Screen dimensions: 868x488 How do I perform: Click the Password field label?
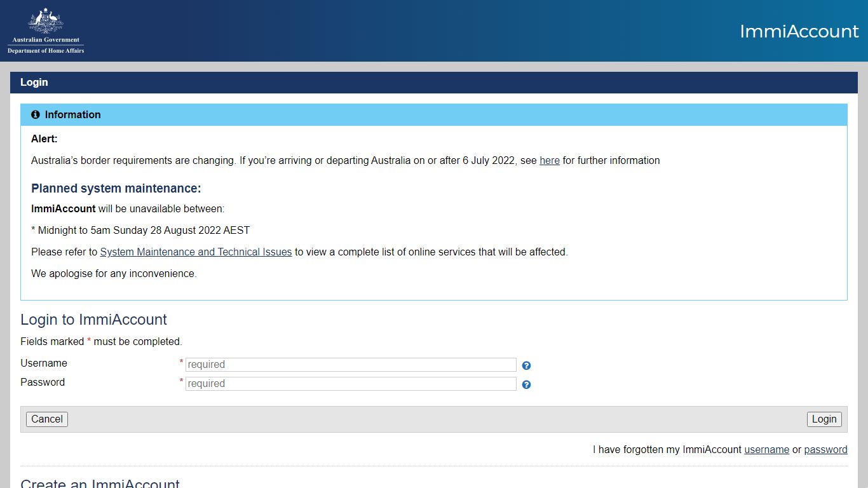click(x=43, y=383)
